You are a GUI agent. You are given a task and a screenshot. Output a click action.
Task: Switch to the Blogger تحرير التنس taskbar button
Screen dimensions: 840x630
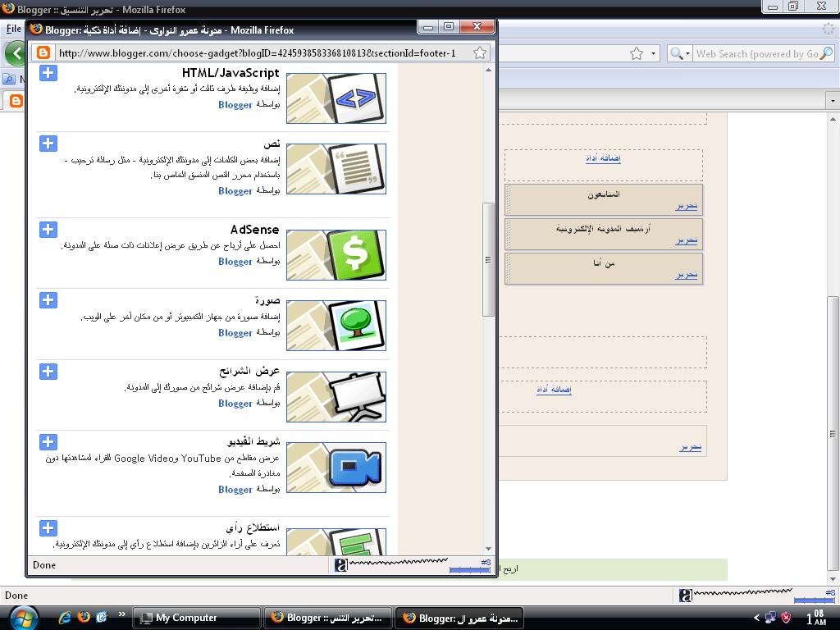pyautogui.click(x=328, y=618)
